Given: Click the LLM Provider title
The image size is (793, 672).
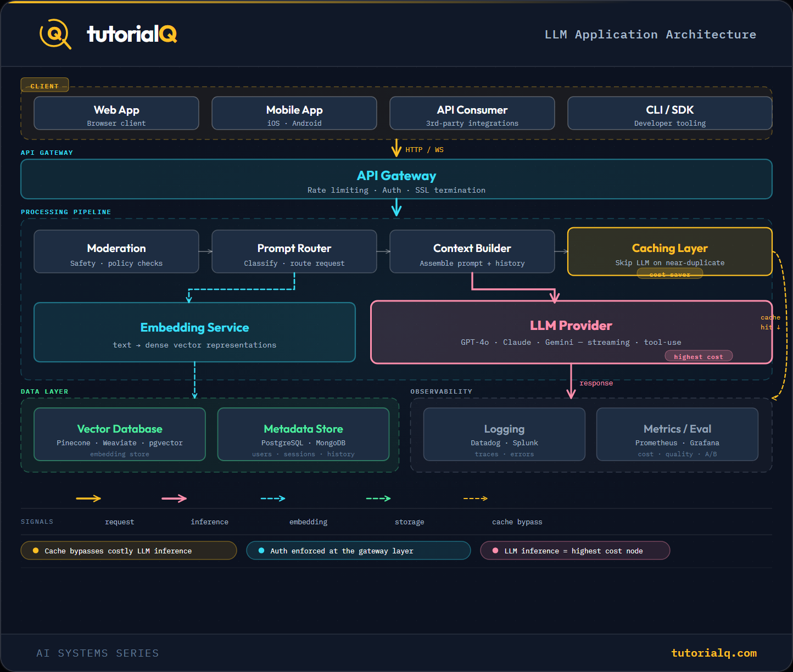Looking at the screenshot, I should tap(571, 326).
